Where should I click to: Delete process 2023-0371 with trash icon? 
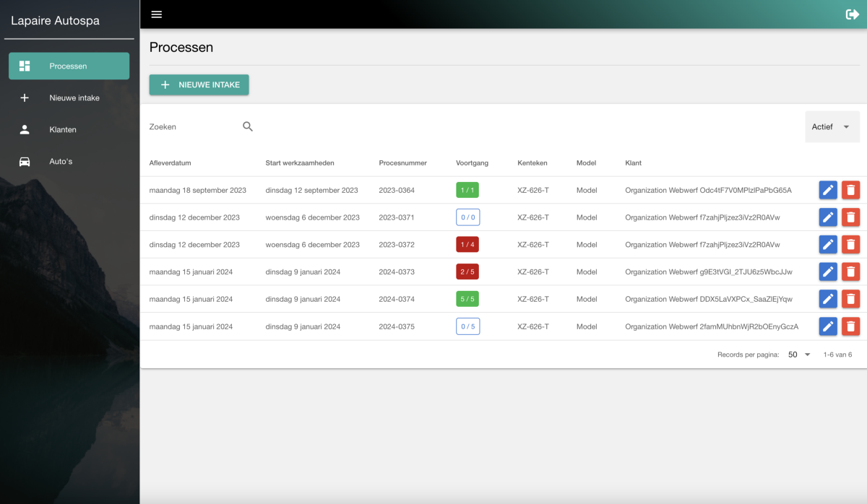click(850, 217)
